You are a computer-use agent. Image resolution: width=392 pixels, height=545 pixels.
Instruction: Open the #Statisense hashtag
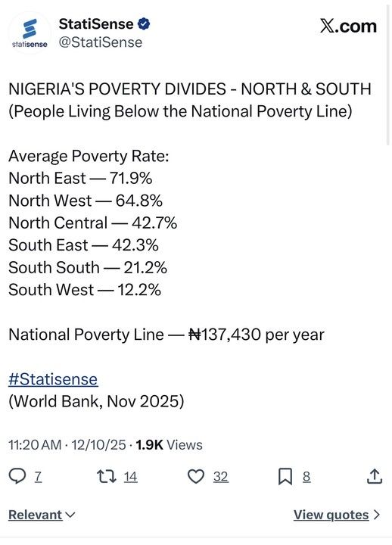click(53, 379)
